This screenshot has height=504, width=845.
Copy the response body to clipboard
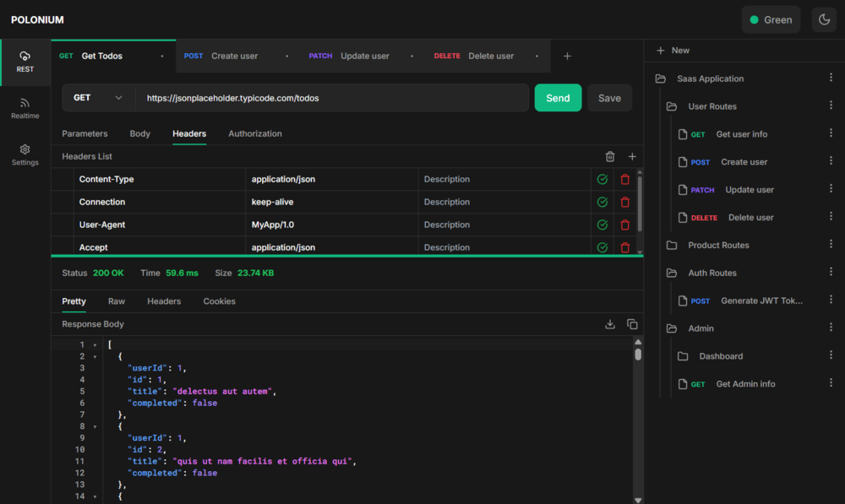tap(632, 324)
